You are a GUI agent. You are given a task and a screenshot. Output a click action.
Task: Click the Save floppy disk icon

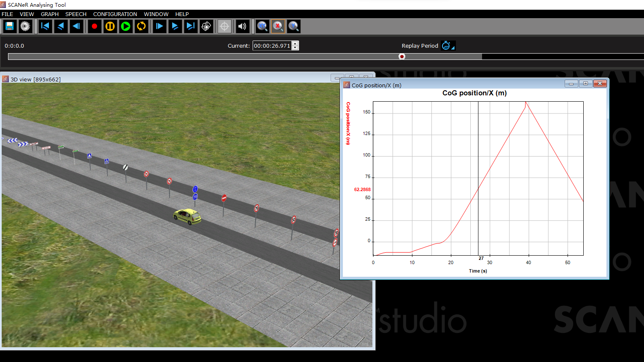9,26
